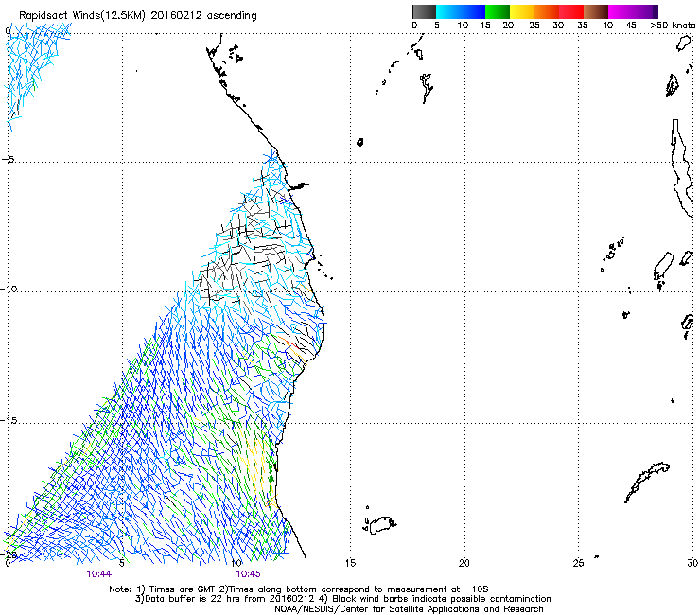Select the cyan-to-blue 5-15 knots legend band

coord(461,11)
